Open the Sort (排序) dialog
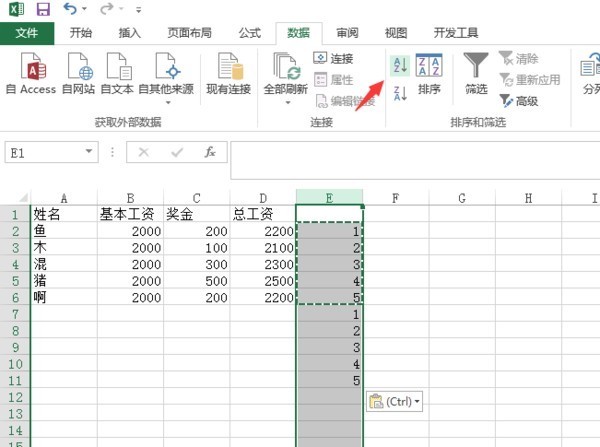600x447 pixels. click(429, 74)
